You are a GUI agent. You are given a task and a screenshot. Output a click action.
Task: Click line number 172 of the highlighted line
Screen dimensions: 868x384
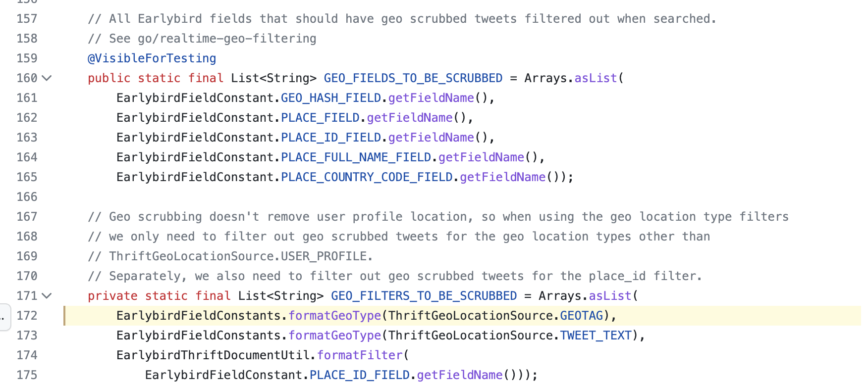click(27, 316)
